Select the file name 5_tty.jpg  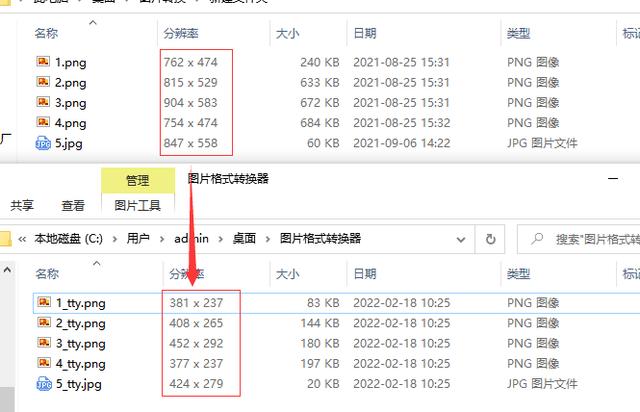point(79,385)
